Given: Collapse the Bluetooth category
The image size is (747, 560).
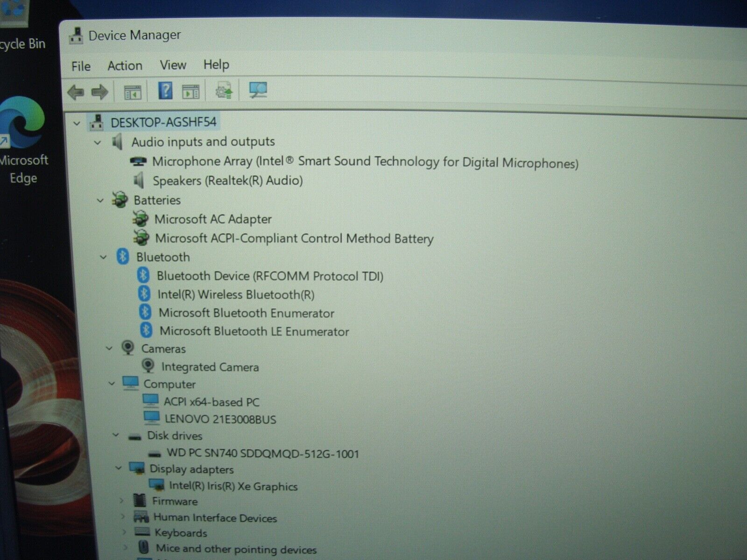Looking at the screenshot, I should (x=103, y=258).
